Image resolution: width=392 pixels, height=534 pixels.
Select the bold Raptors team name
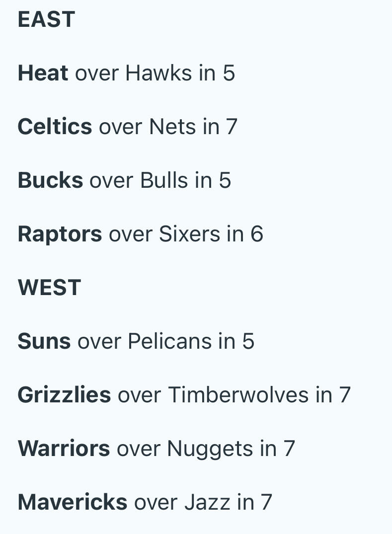60,234
